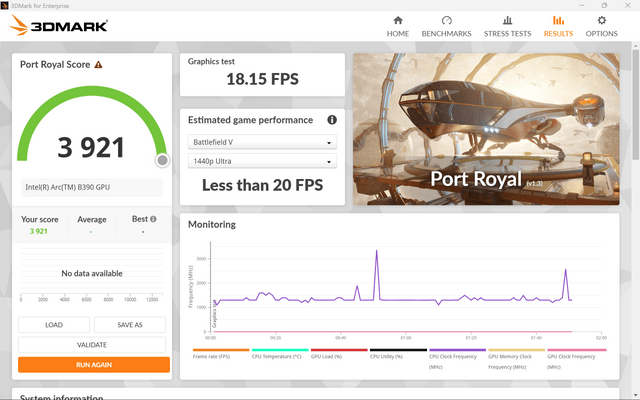The height and width of the screenshot is (400, 640).
Task: Click the Less than 20 FPS text
Action: tap(262, 185)
